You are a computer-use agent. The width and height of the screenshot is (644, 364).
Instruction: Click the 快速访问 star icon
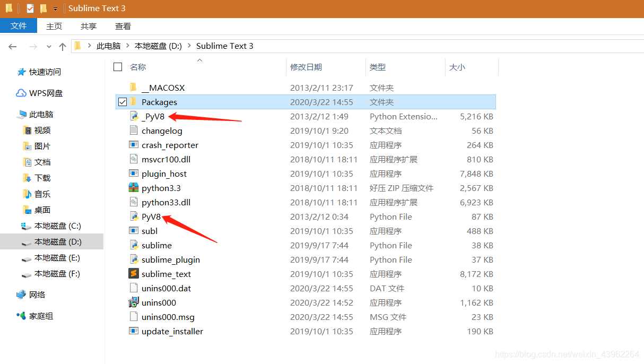click(21, 72)
